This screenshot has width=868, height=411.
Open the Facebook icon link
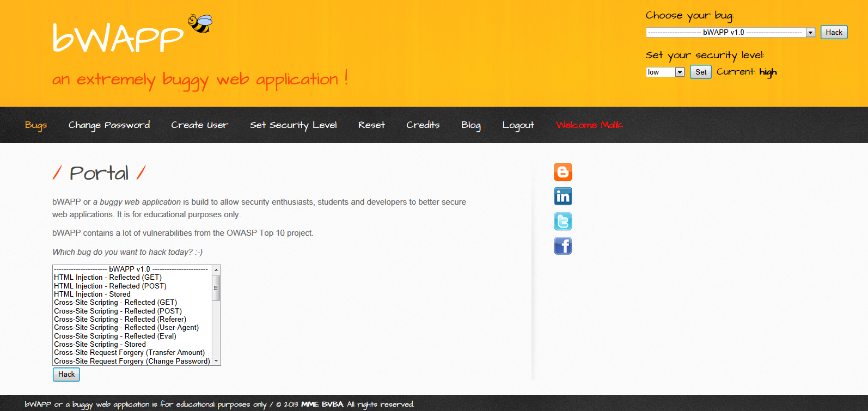563,246
